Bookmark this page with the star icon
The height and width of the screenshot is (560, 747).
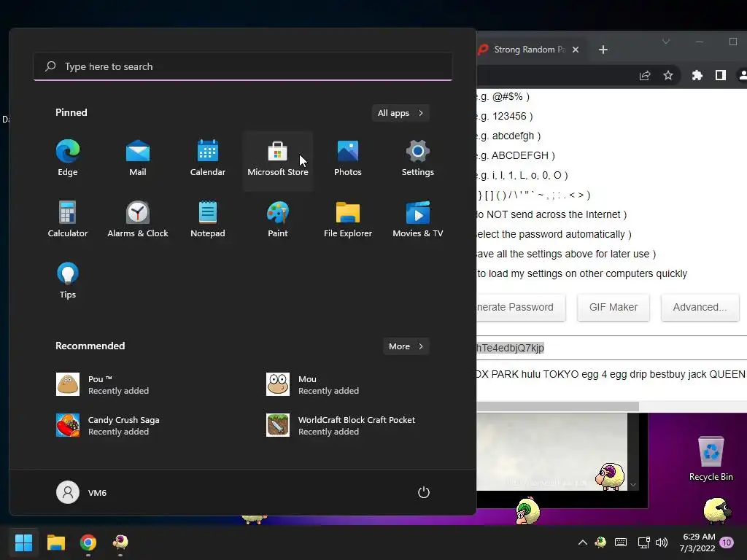pyautogui.click(x=668, y=75)
